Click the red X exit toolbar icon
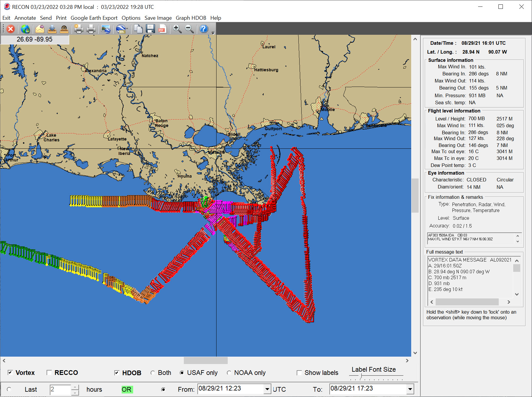 tap(11, 29)
